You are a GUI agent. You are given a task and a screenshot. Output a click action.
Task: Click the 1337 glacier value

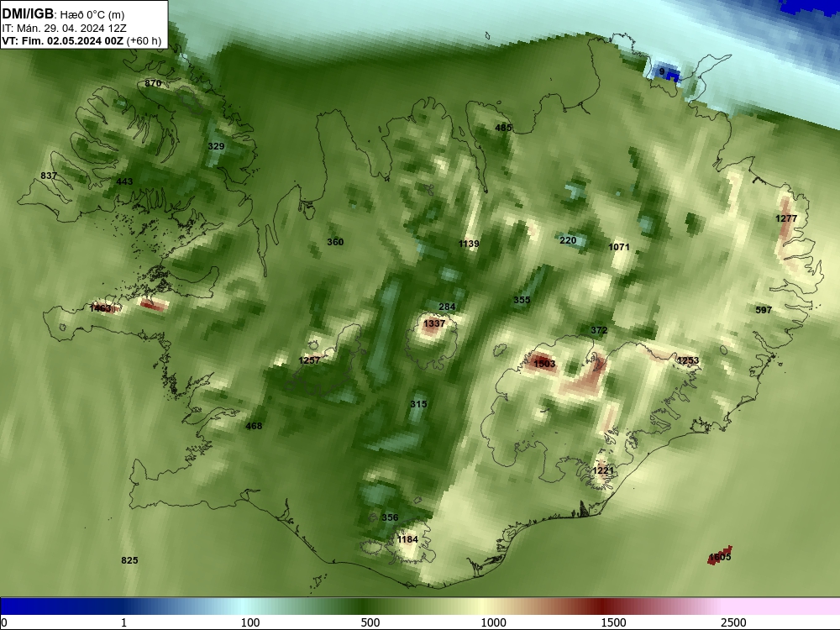434,323
